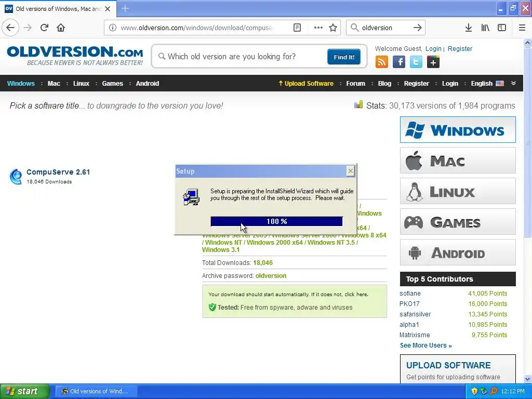Click the CompuServe globe icon
Viewport: 532px width, 399px height.
(16, 177)
